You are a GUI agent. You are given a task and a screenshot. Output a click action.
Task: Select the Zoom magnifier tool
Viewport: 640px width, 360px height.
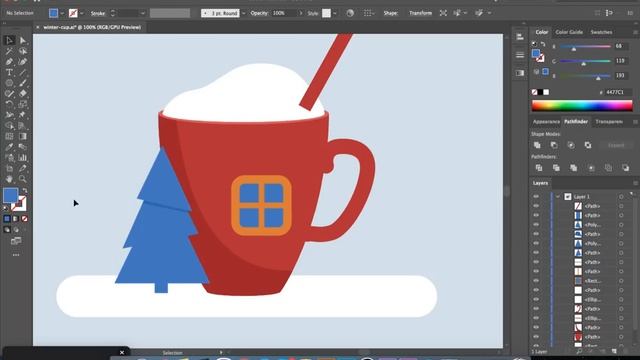(x=23, y=179)
